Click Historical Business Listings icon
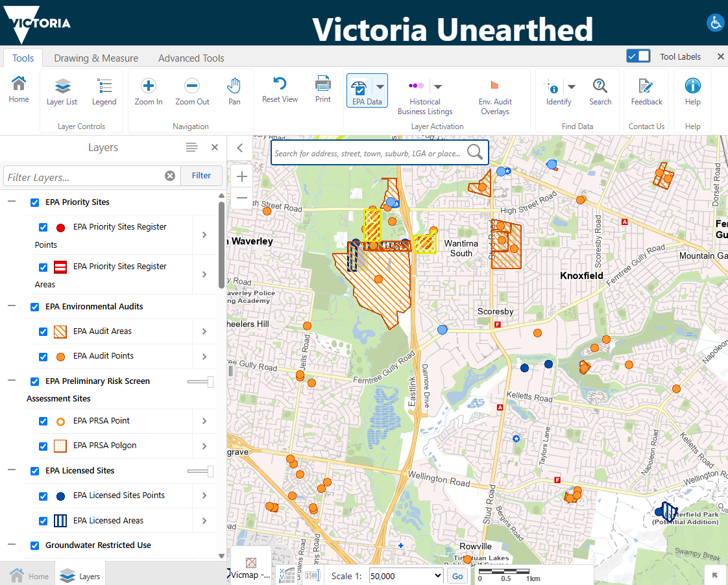728x585 pixels. (x=416, y=86)
